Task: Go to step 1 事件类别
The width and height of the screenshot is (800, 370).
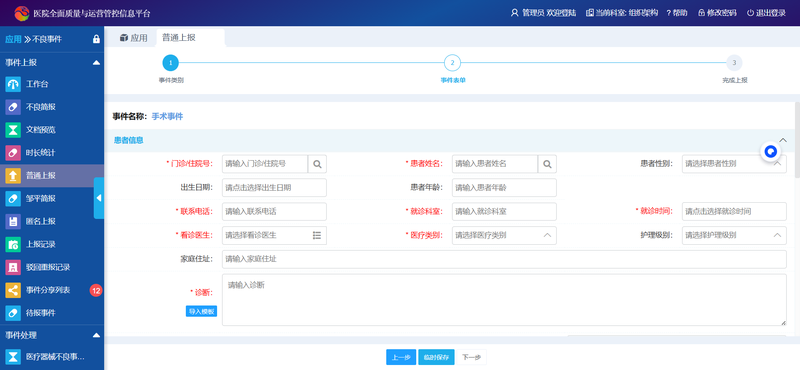Action: pos(170,63)
